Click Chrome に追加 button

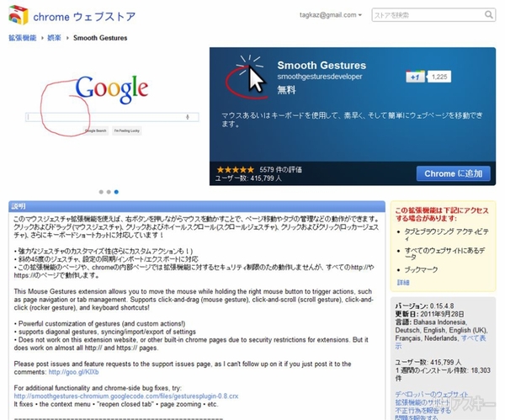pos(453,173)
